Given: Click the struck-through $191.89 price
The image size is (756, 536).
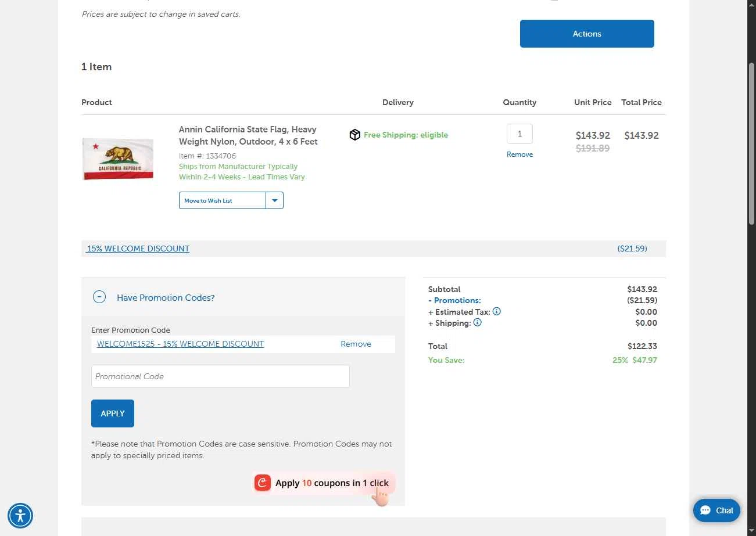Looking at the screenshot, I should [593, 148].
